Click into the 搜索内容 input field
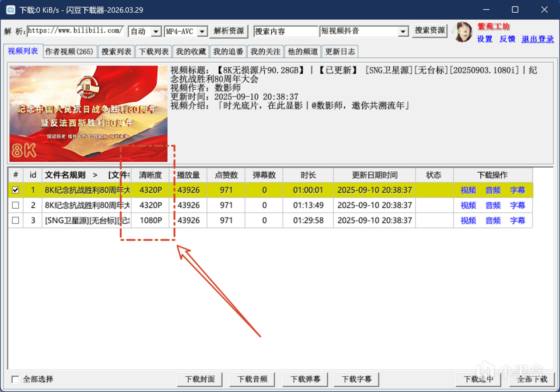 (286, 31)
